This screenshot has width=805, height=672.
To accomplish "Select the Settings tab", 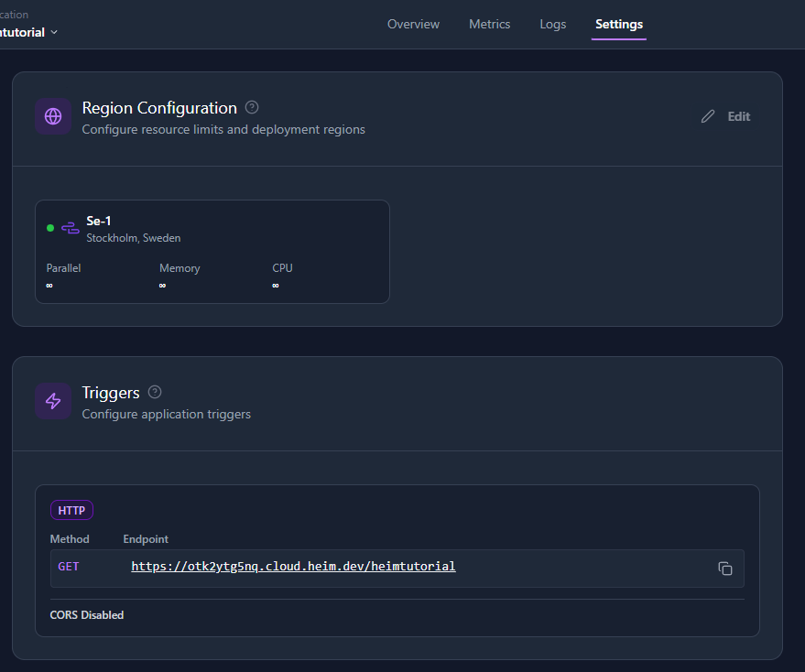I will tap(619, 24).
